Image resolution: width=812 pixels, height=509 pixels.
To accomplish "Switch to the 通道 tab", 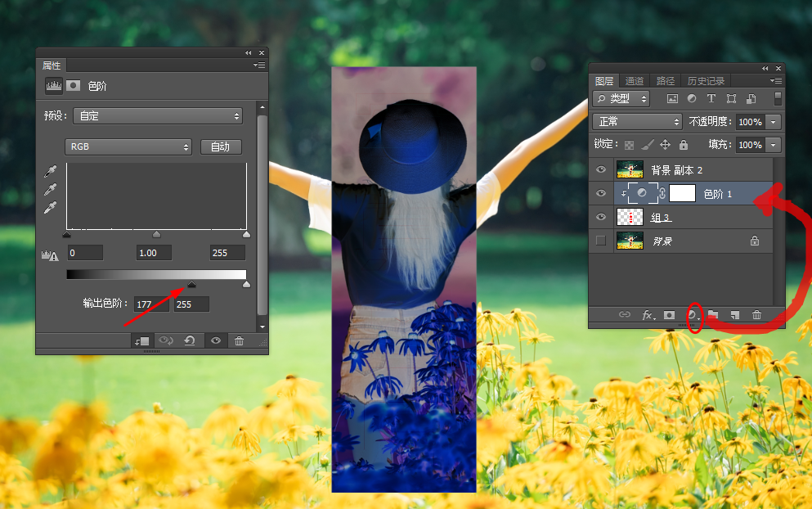I will pyautogui.click(x=635, y=81).
